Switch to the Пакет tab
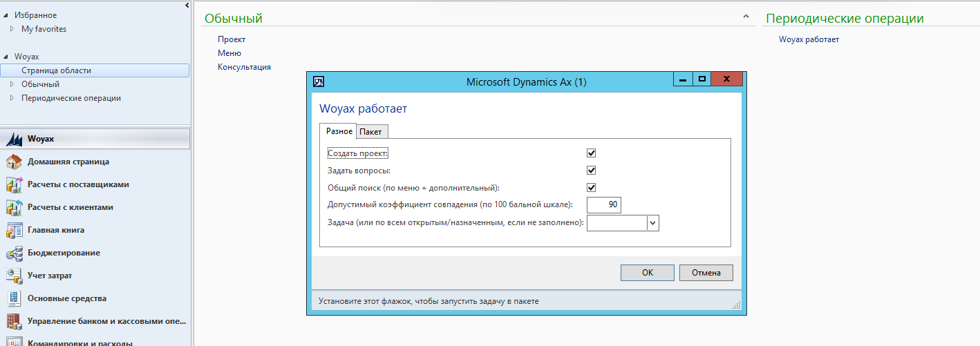Screen dimensions: 980x346 point(373,131)
